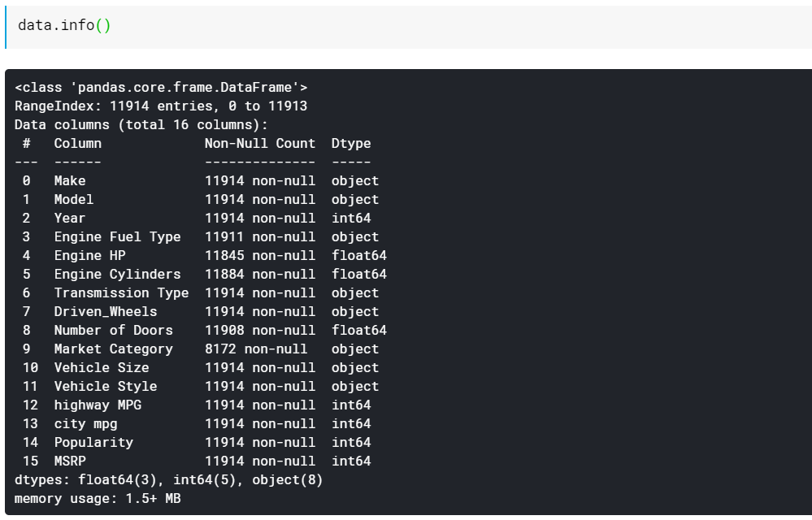
Task: Click the 'Engine HP' column name
Action: click(89, 255)
